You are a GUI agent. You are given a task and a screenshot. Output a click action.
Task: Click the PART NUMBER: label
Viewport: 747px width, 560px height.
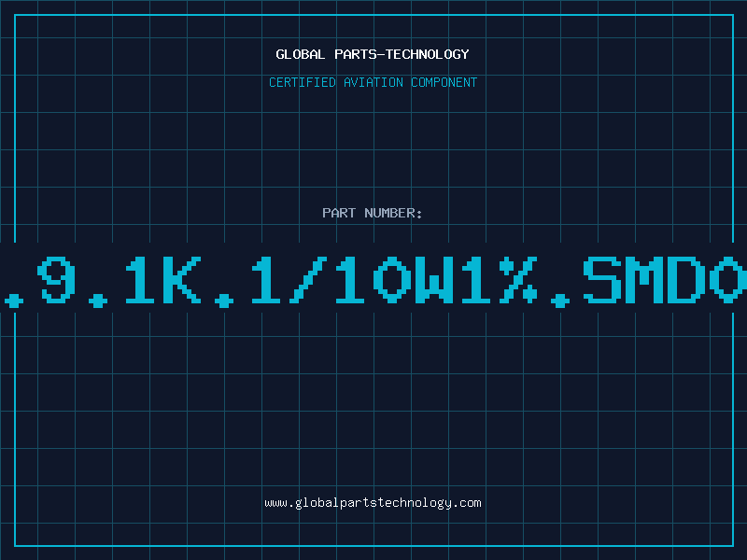pos(373,213)
